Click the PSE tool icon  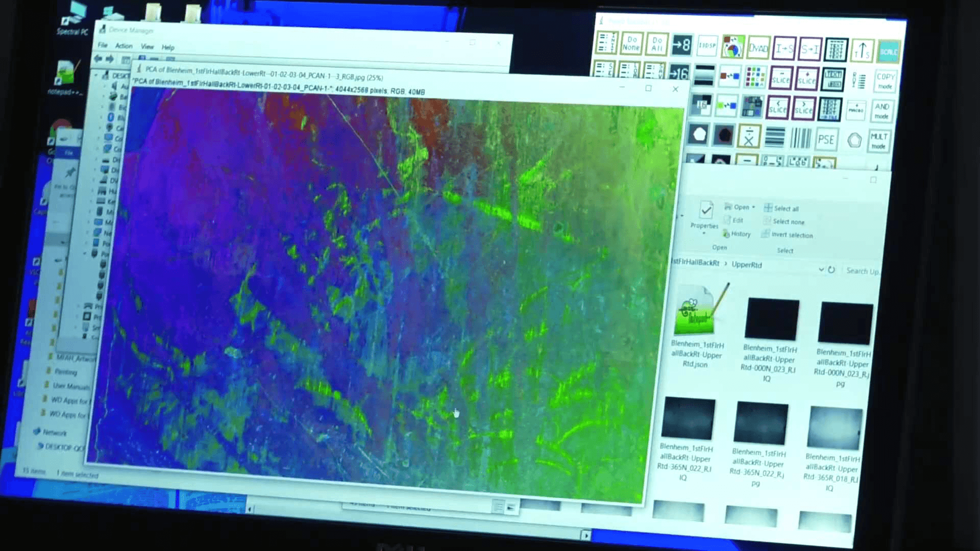coord(826,140)
